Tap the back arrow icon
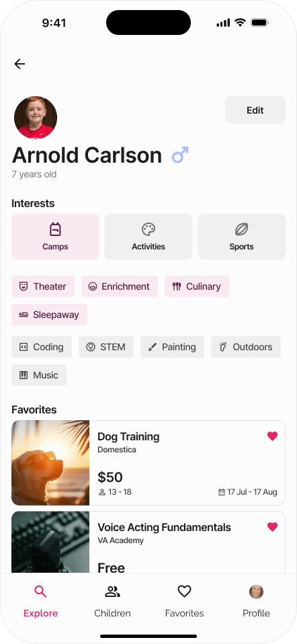Screen dimensions: 297x644 (x=19, y=64)
